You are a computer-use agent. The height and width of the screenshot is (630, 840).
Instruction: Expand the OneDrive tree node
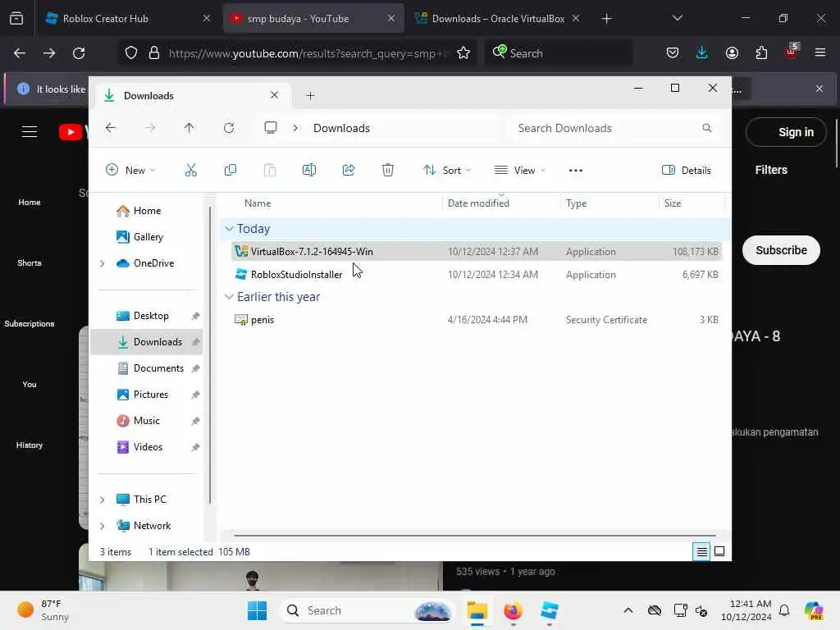click(x=103, y=263)
